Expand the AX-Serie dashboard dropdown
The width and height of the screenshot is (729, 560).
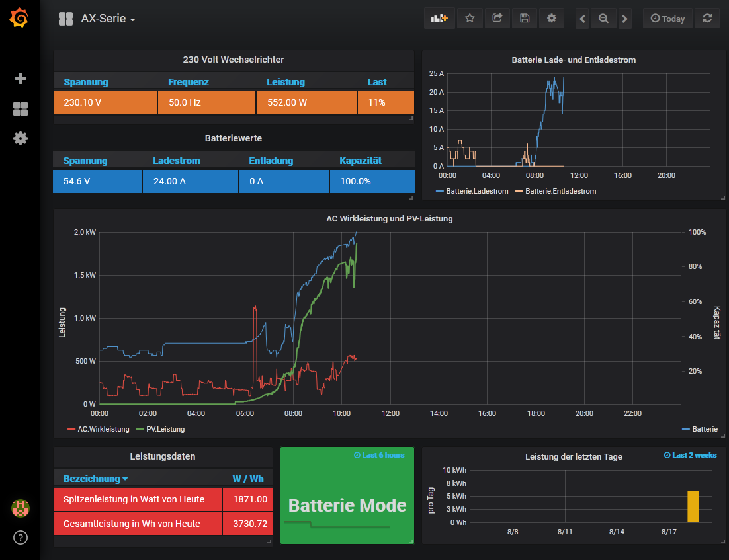[108, 19]
